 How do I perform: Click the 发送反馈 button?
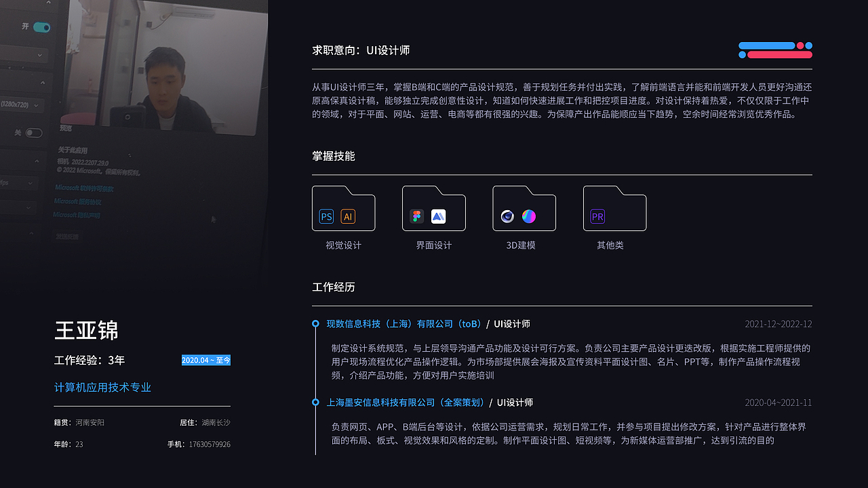pos(67,237)
